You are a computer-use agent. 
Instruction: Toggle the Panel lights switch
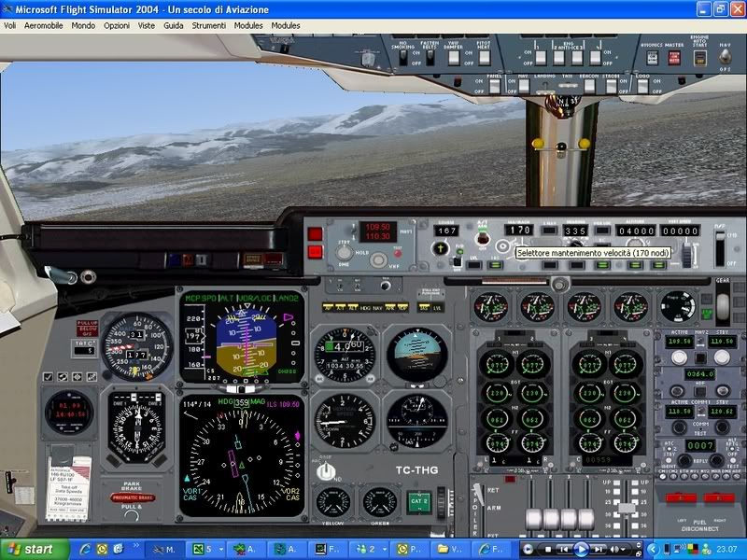click(495, 86)
